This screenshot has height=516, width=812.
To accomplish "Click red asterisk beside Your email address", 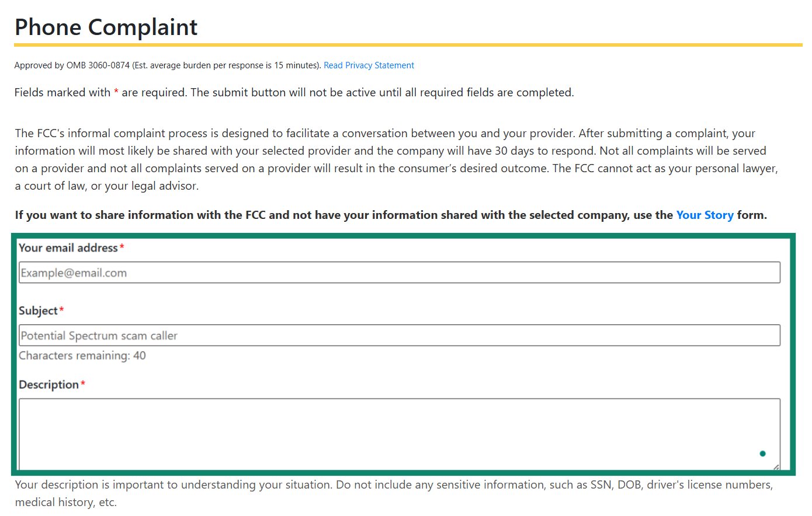I will 122,247.
